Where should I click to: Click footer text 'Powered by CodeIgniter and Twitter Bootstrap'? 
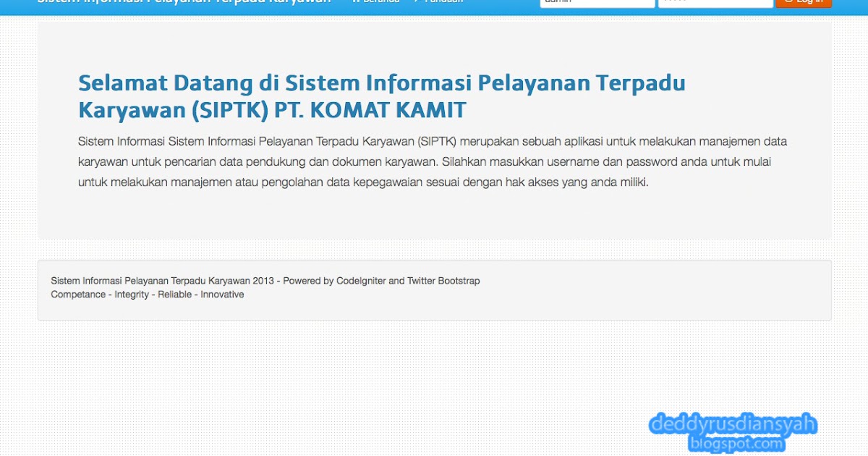(x=381, y=281)
